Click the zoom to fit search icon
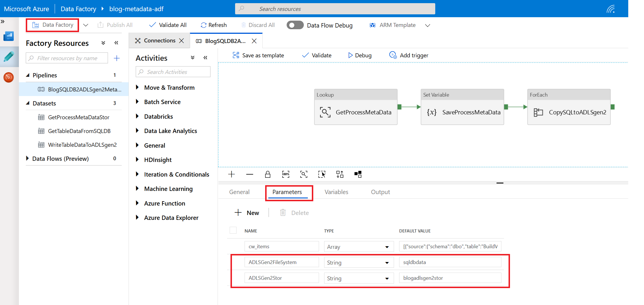 pyautogui.click(x=304, y=174)
